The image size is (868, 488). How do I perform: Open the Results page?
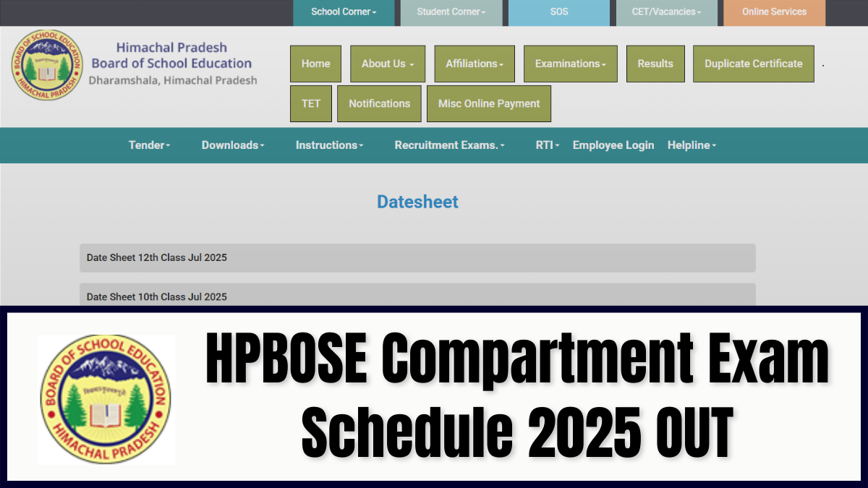click(x=655, y=64)
